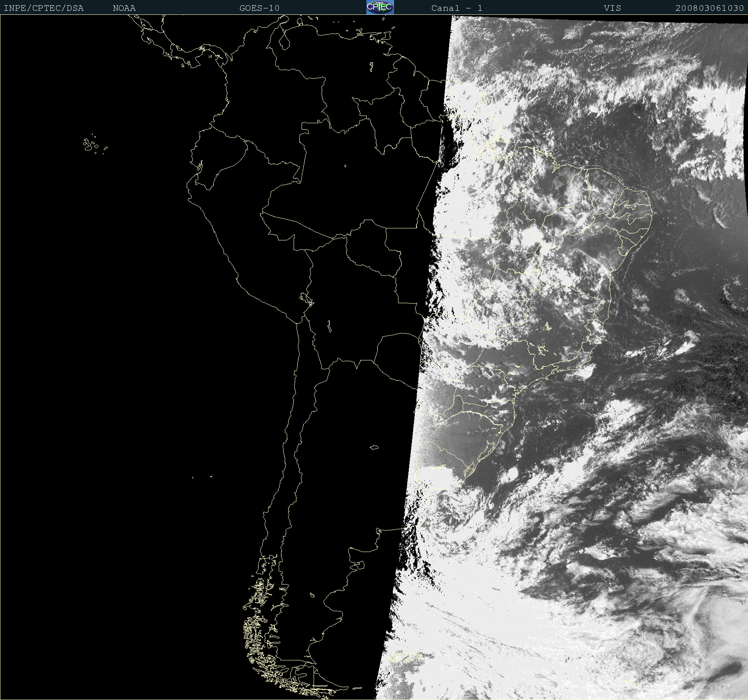Click the VIS channel label
This screenshot has width=748, height=700.
click(612, 8)
